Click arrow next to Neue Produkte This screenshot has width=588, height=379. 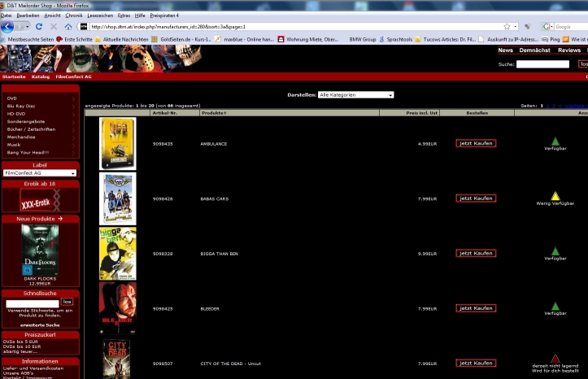60,219
